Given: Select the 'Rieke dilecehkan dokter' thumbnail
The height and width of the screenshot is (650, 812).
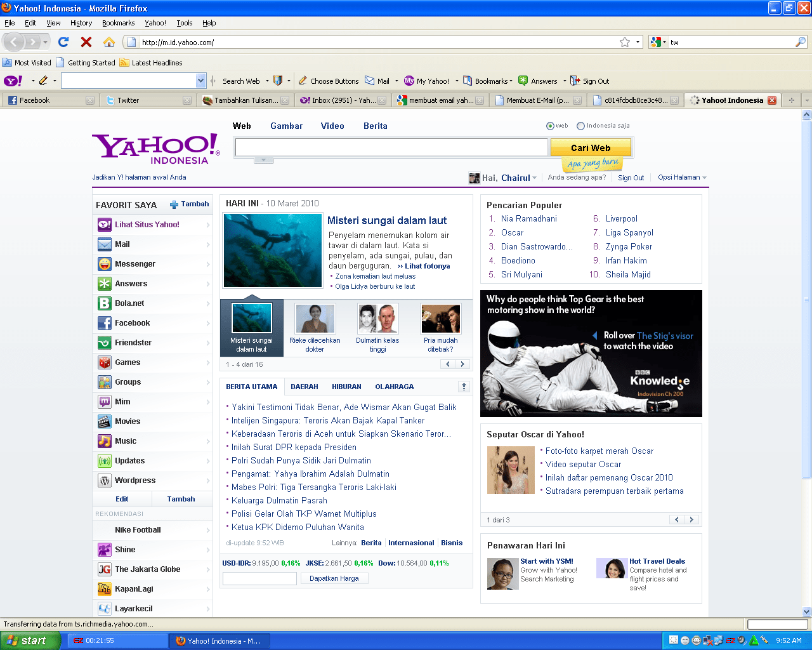Looking at the screenshot, I should [315, 328].
